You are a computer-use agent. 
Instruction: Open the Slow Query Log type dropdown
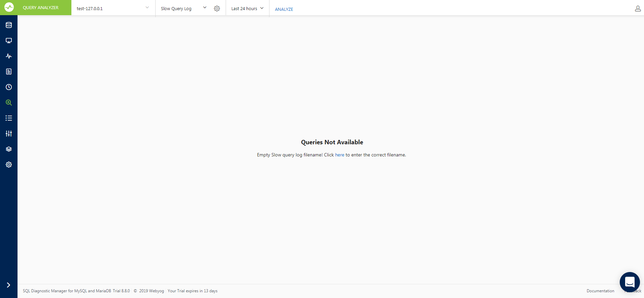pos(184,8)
